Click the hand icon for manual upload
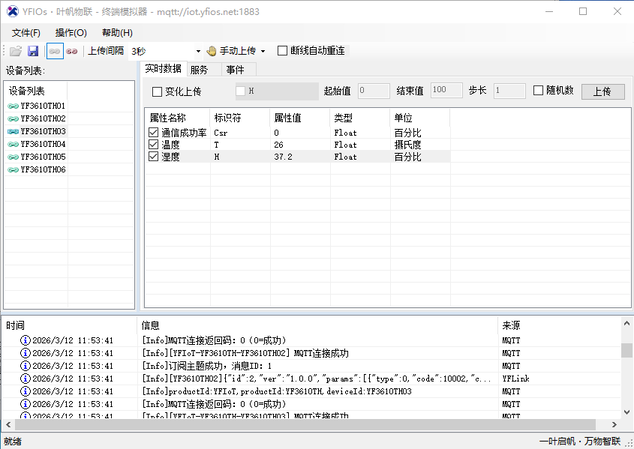Viewport: 634px width, 449px height. 211,51
